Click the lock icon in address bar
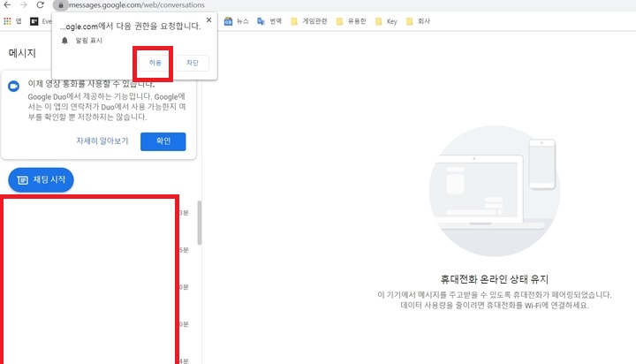 61,5
